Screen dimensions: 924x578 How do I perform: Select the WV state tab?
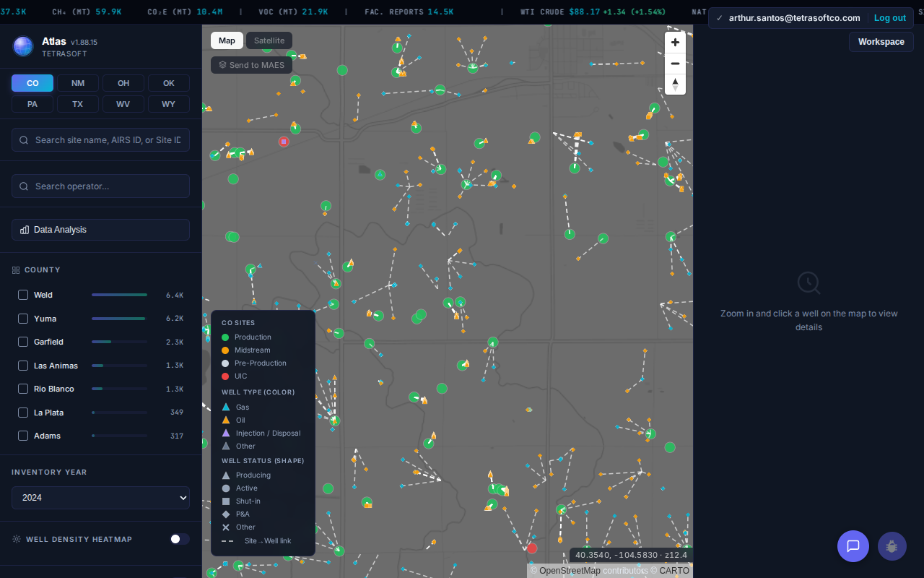coord(123,104)
